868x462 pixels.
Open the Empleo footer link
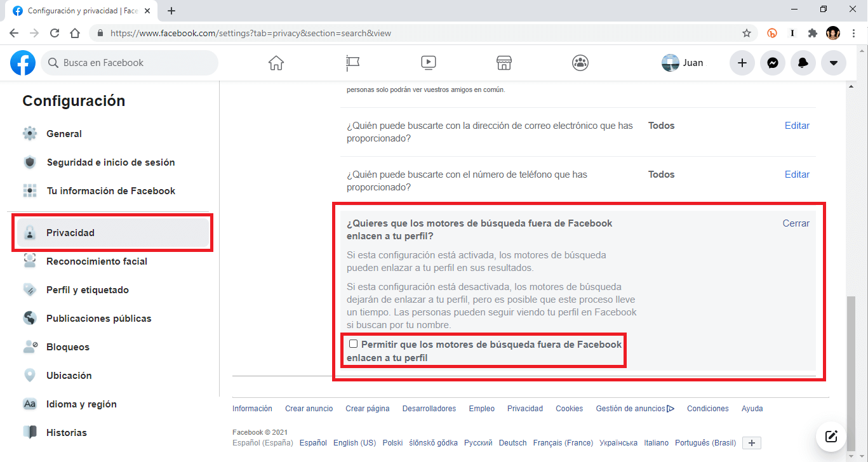[482, 409]
